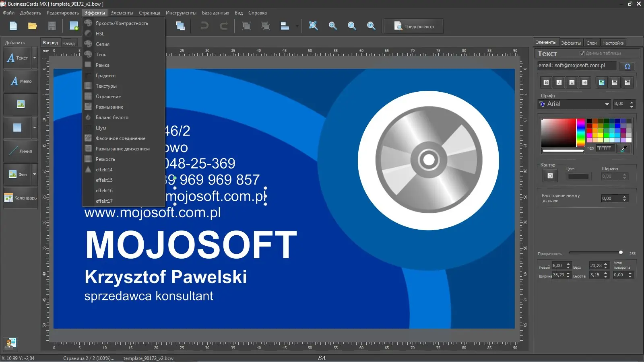Click the Предпросмотр preview button
This screenshot has height=362, width=644.
(x=414, y=27)
